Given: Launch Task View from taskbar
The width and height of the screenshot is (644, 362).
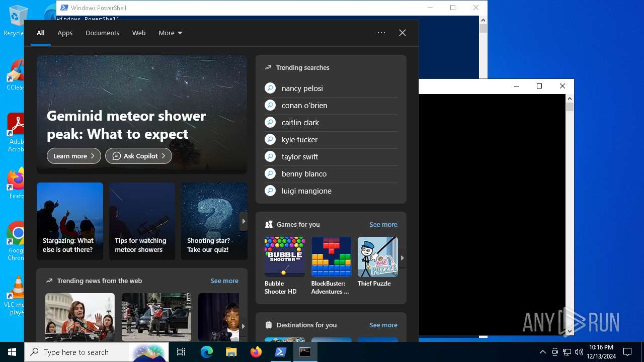Looking at the screenshot, I should [181, 352].
